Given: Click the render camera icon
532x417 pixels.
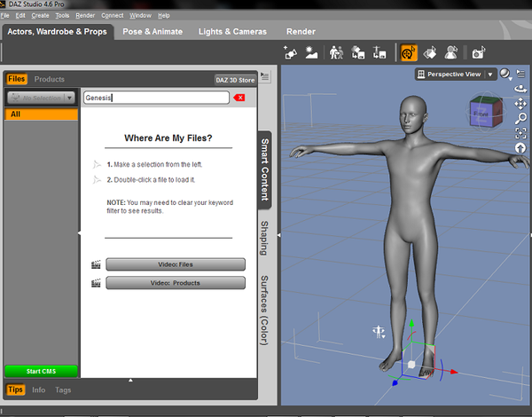Looking at the screenshot, I should click(479, 52).
